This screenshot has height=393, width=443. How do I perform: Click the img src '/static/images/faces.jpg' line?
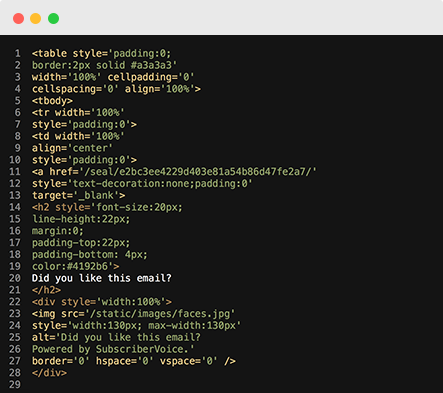(134, 314)
